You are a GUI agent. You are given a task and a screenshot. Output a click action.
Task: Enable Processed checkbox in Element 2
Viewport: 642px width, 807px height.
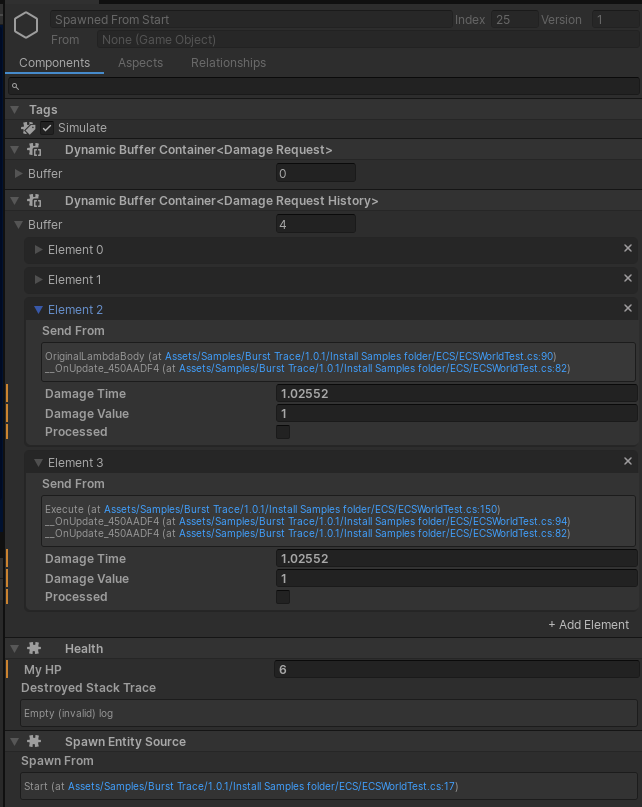click(285, 431)
